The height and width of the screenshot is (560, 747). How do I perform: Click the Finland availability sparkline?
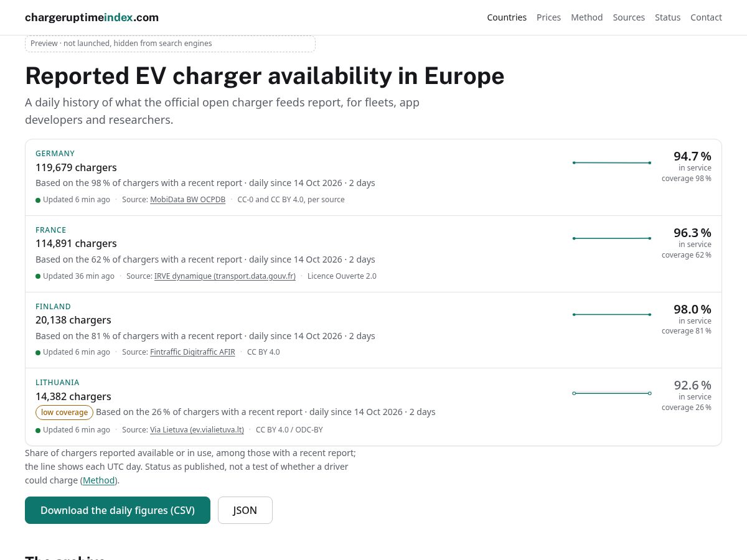(611, 314)
